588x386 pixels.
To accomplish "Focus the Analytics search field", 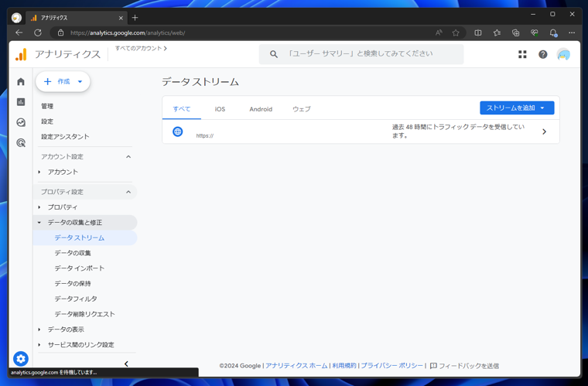I will [361, 54].
